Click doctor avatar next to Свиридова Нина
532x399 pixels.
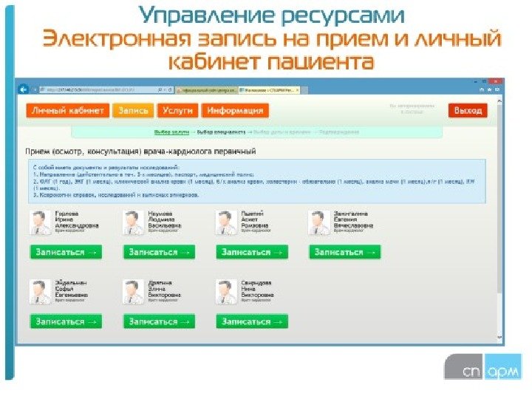click(226, 292)
